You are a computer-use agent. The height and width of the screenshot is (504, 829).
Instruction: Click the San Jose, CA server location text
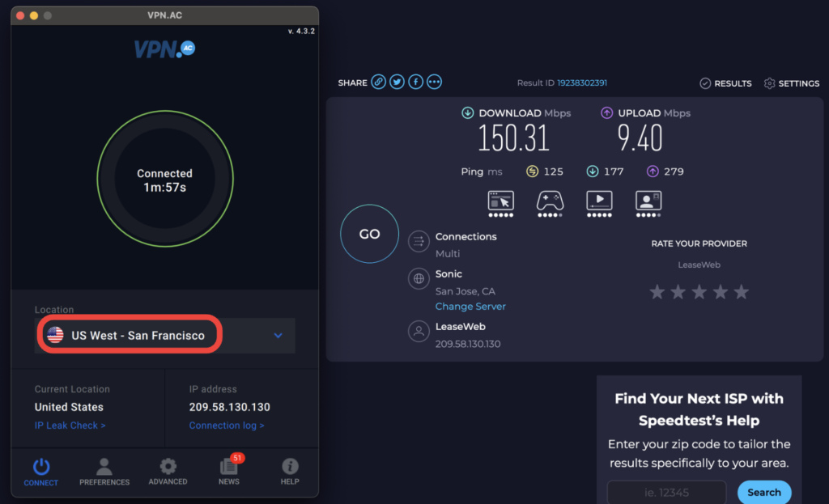point(466,291)
